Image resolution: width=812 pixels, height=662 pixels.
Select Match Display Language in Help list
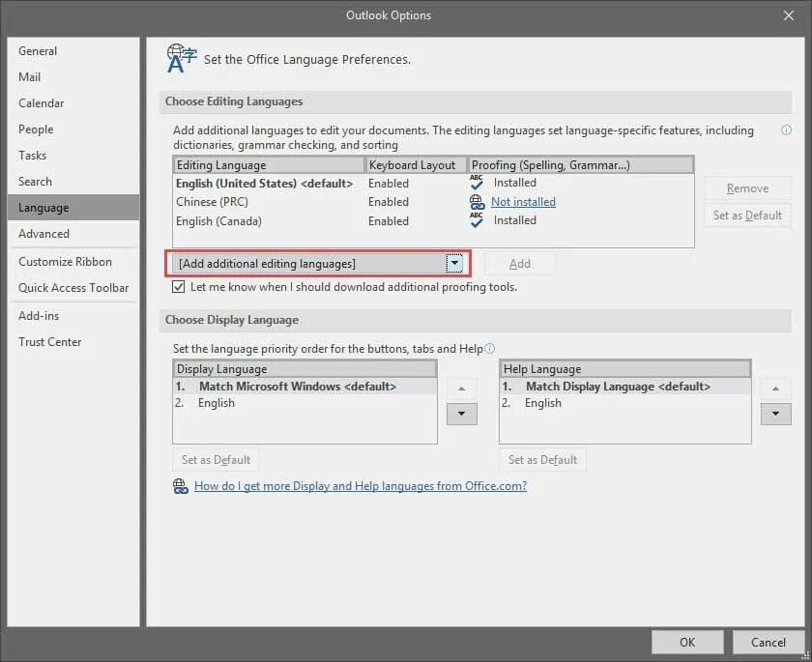click(x=625, y=387)
